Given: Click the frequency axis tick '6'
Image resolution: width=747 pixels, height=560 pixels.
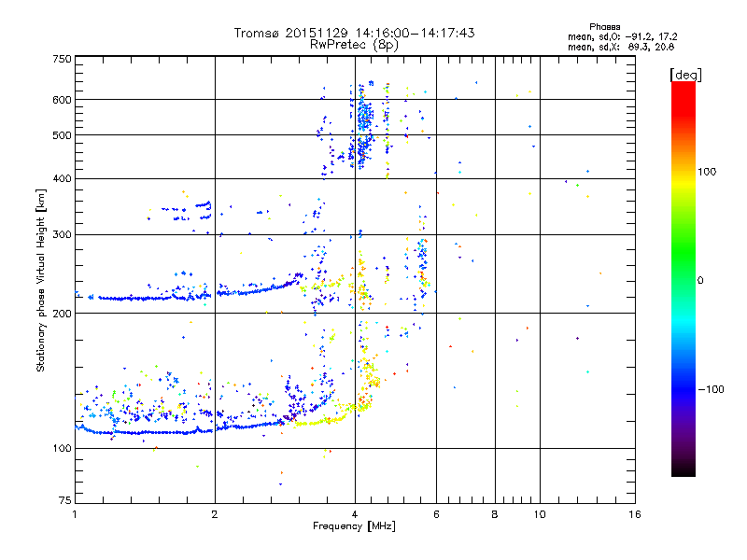Looking at the screenshot, I should [x=436, y=514].
